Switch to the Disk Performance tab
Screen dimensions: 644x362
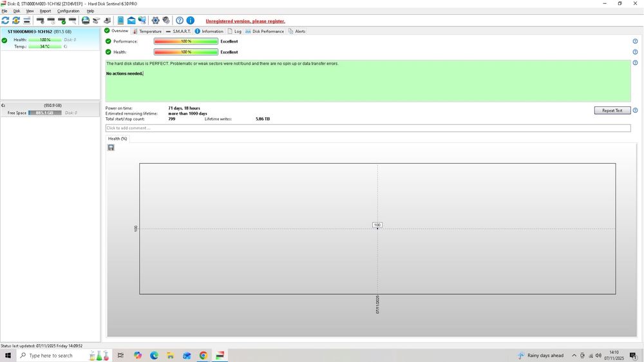click(265, 31)
